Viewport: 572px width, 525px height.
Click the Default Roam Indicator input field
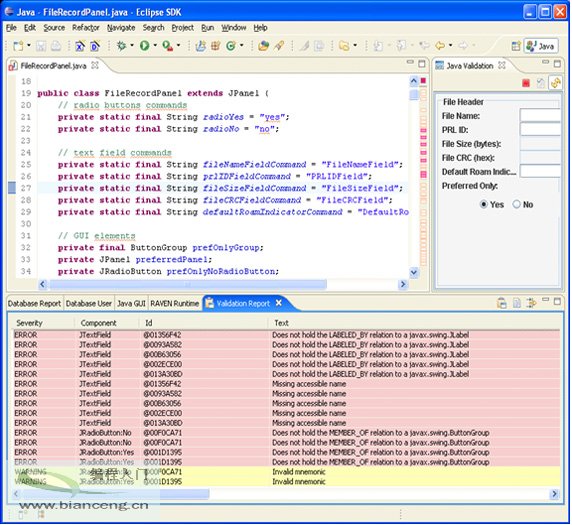tap(540, 171)
